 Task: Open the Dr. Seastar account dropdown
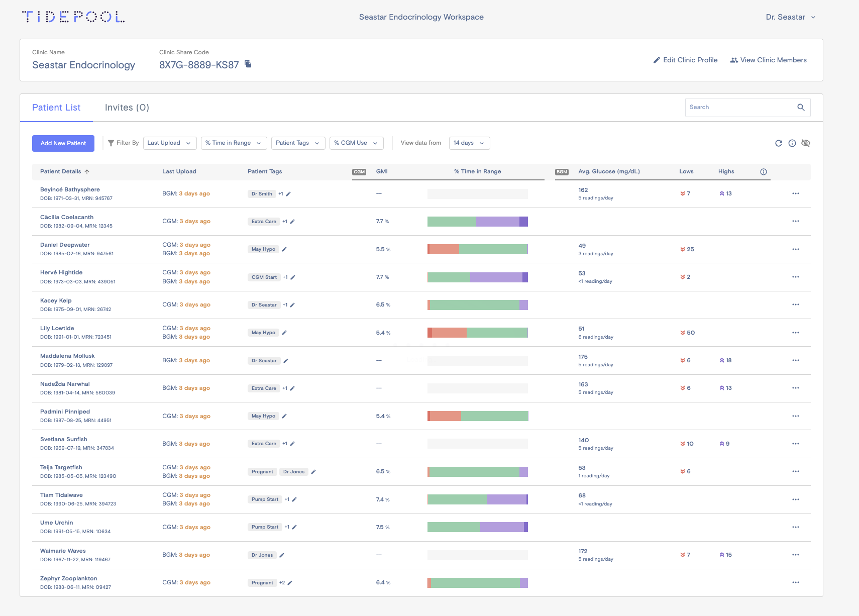tap(790, 17)
